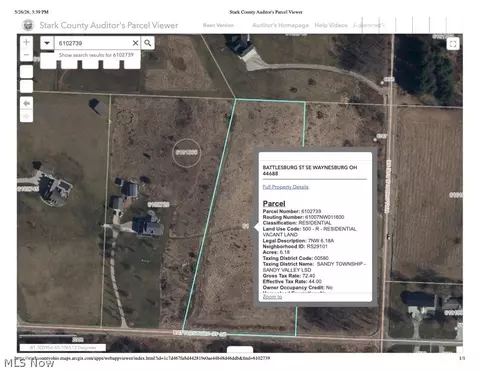Open Auditor's Homepage link
Viewport: 480px width, 370px height.
click(280, 25)
